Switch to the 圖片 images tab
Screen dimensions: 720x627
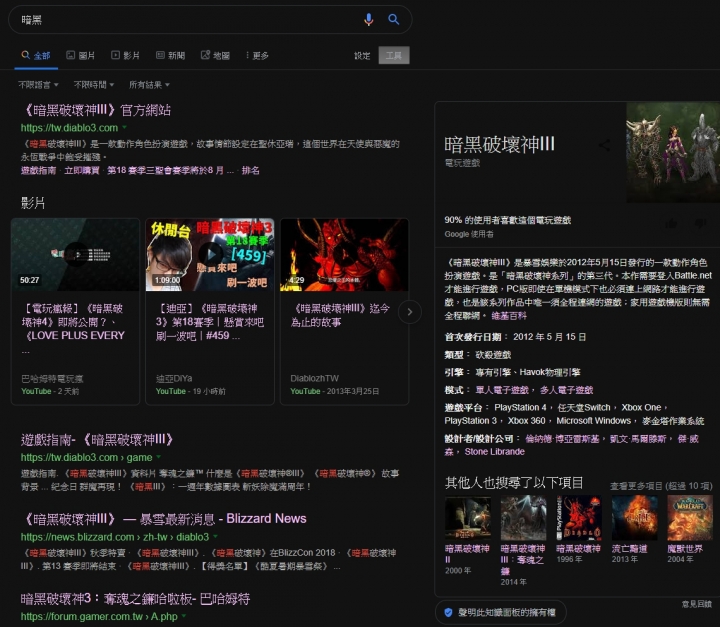(x=81, y=56)
